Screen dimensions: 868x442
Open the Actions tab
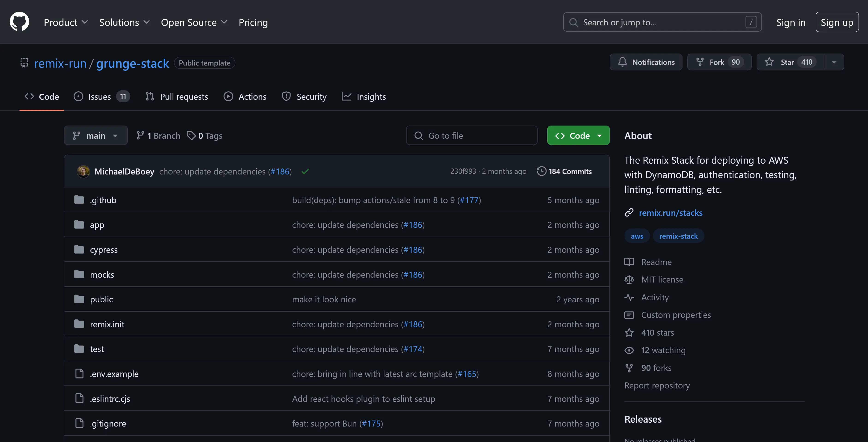click(245, 97)
